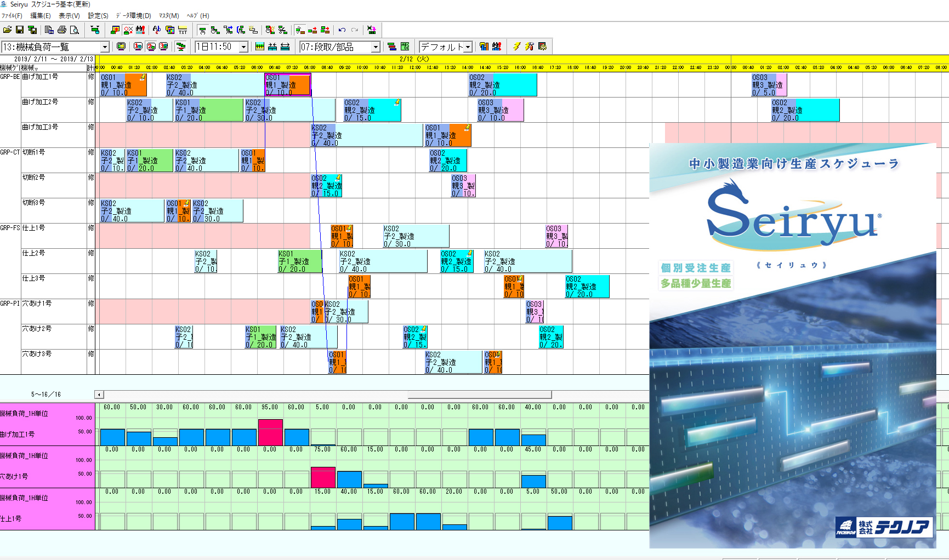Image resolution: width=949 pixels, height=560 pixels.
Task: Click the red 75.00 load bar for 穴あけ1号
Action: coord(323,477)
